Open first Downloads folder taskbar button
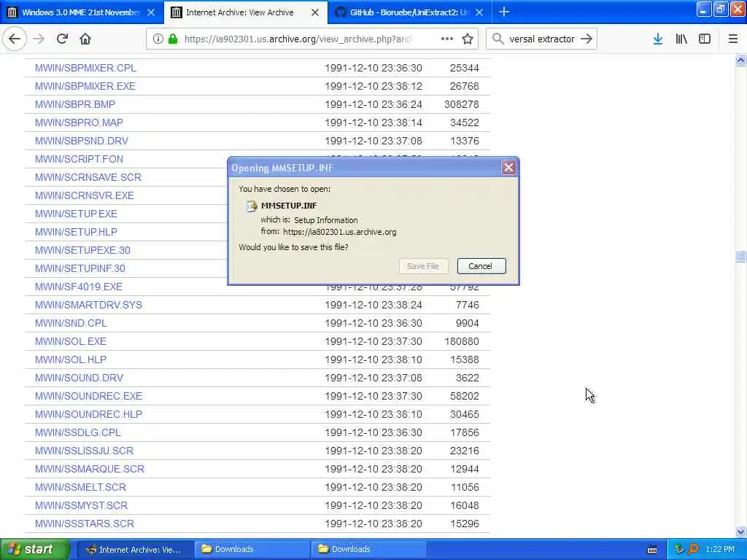 tap(252, 550)
